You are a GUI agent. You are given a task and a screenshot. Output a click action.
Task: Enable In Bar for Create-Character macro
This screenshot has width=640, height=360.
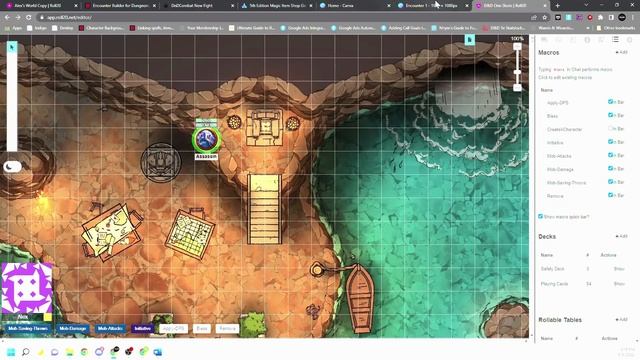coord(610,128)
